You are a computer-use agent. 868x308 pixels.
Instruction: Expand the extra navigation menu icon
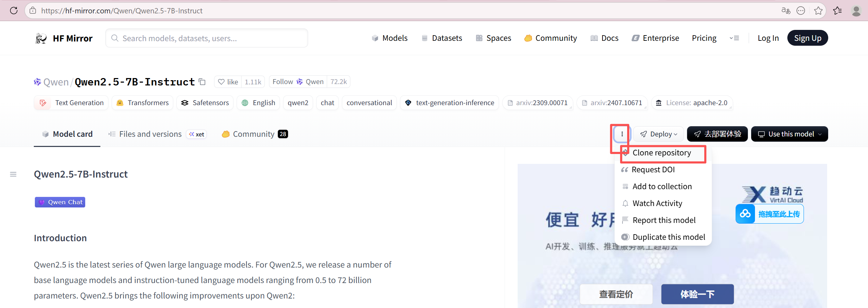[734, 38]
